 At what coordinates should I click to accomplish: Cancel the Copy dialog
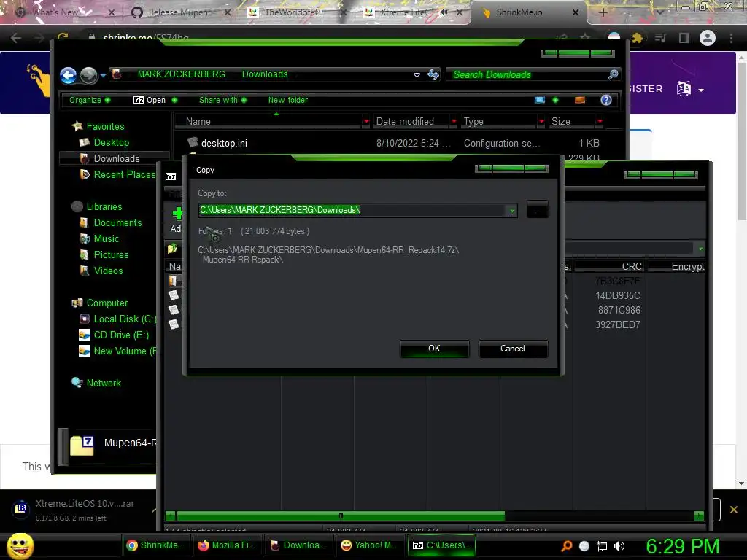click(513, 349)
